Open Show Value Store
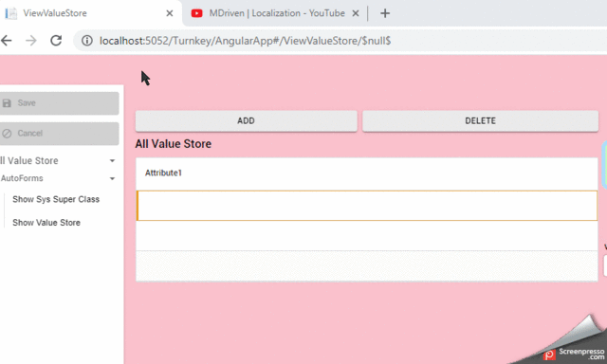This screenshot has width=607, height=364. click(46, 223)
